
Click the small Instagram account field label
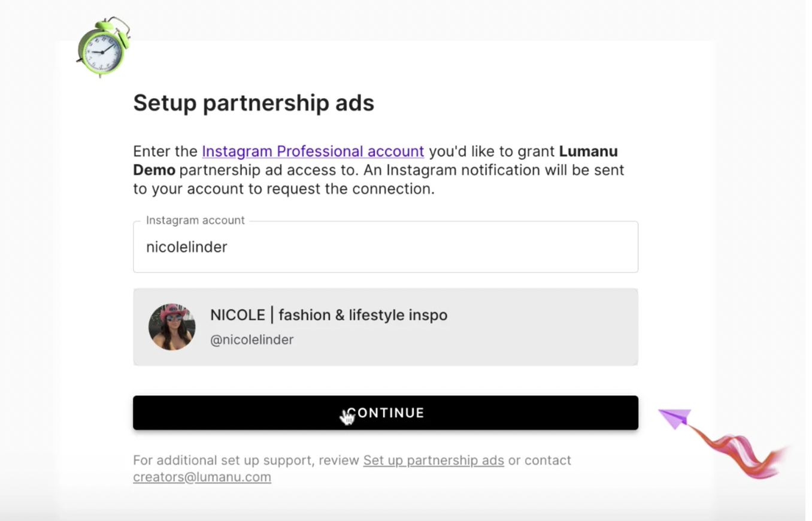(195, 220)
